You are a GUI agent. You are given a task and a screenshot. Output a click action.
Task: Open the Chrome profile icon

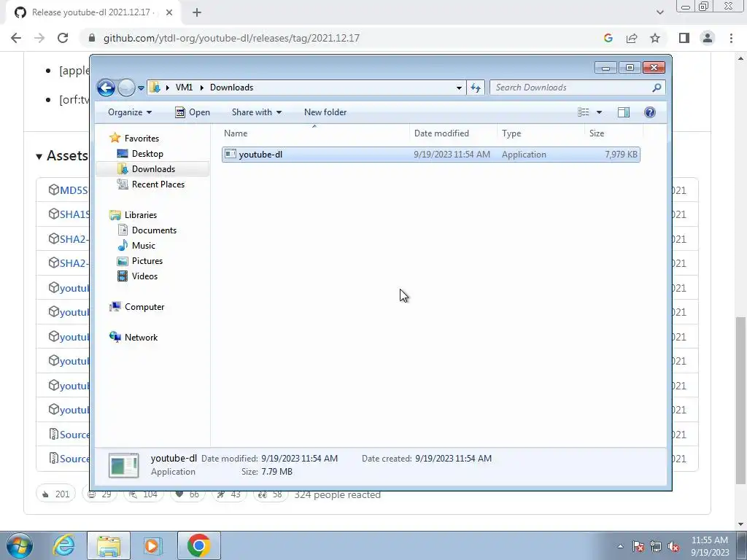[708, 38]
